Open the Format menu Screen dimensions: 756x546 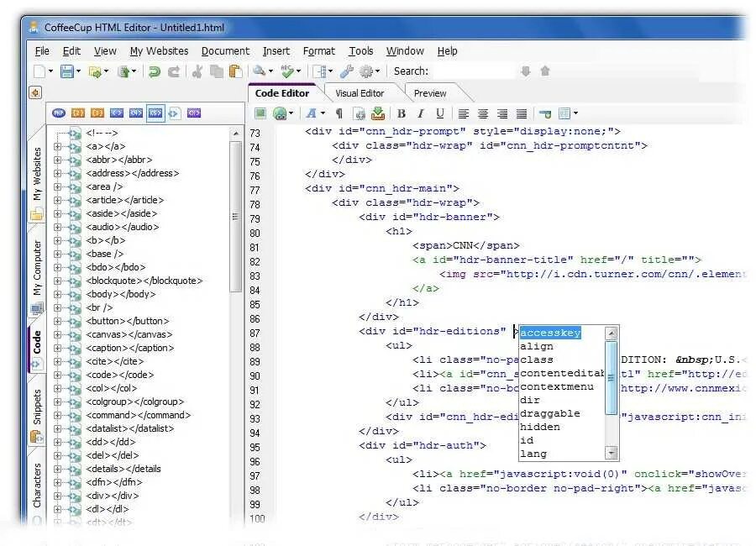(x=318, y=51)
